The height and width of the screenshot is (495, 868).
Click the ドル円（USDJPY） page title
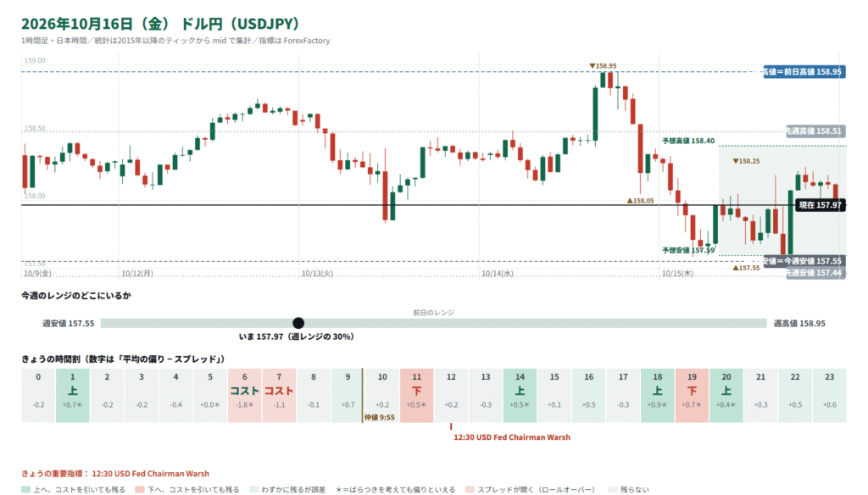[241, 24]
